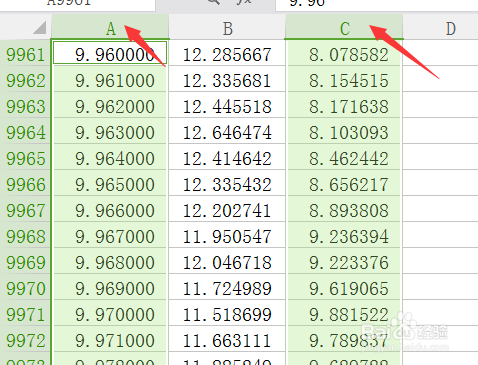
Task: Click cell containing 11.663111
Action: point(227,339)
